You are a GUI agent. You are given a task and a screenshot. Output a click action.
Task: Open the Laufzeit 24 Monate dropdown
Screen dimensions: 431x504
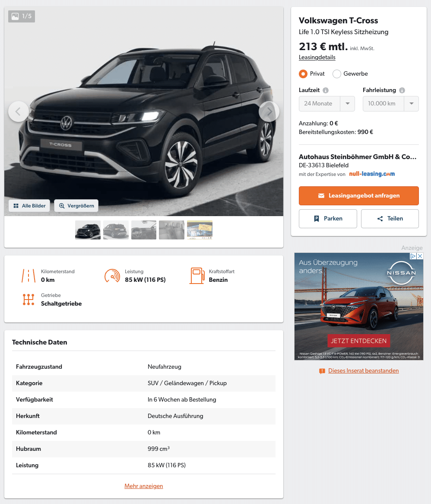[326, 103]
